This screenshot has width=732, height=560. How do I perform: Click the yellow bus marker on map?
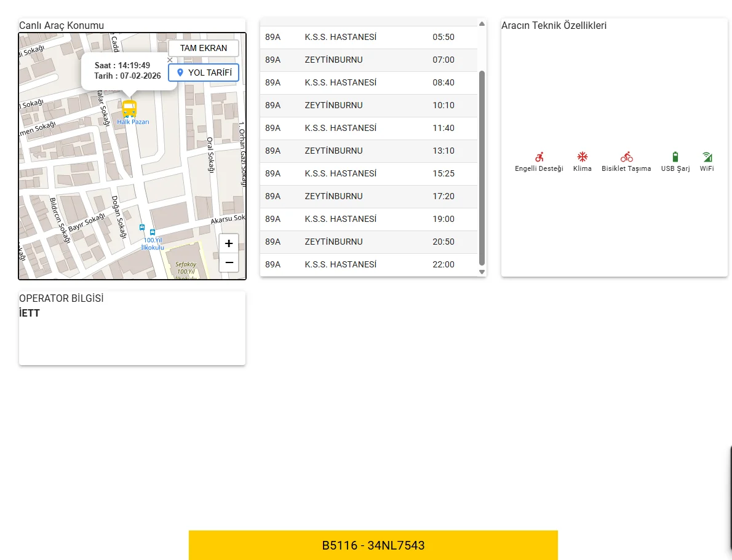click(x=129, y=109)
